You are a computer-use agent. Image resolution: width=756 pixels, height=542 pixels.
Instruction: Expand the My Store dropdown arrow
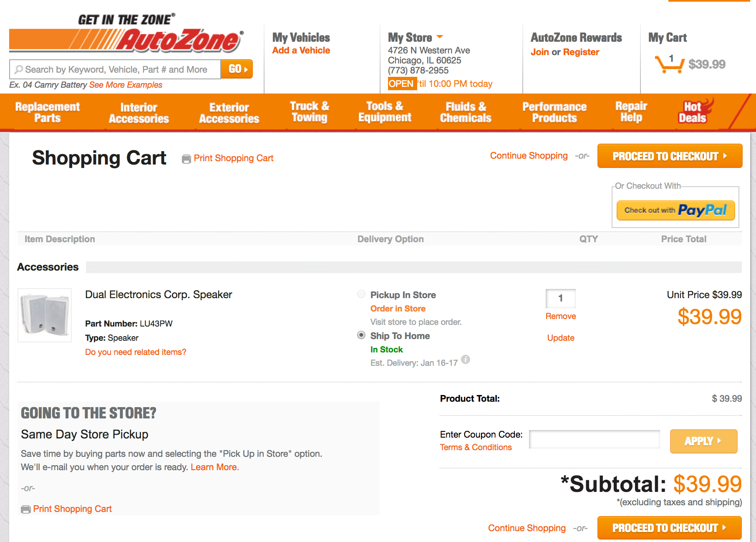pyautogui.click(x=440, y=37)
